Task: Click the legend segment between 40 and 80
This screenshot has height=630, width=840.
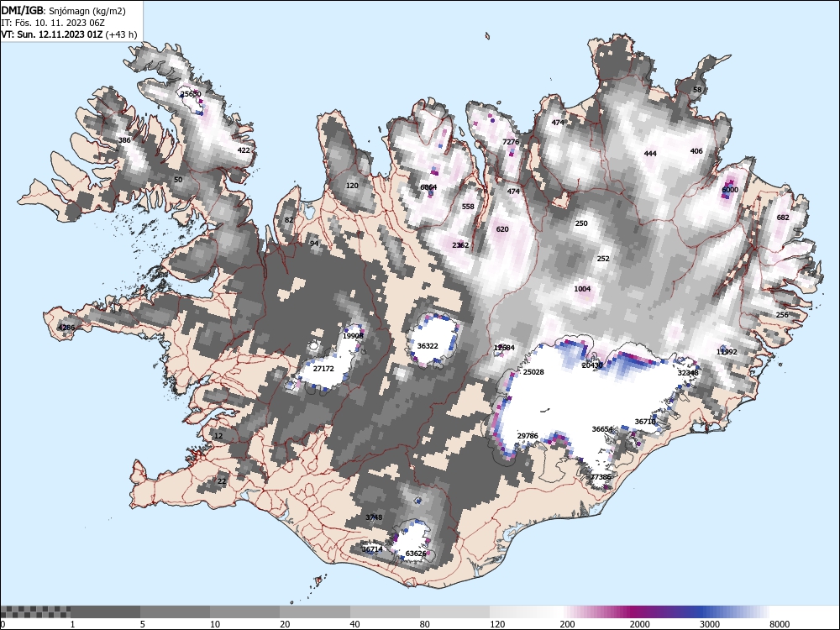Action: 385,612
